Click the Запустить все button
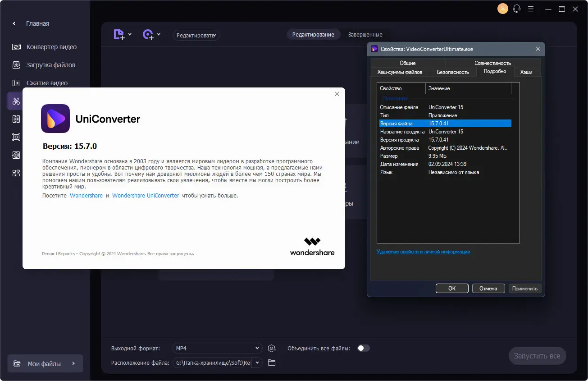Viewport: 588px width, 381px height. (537, 356)
